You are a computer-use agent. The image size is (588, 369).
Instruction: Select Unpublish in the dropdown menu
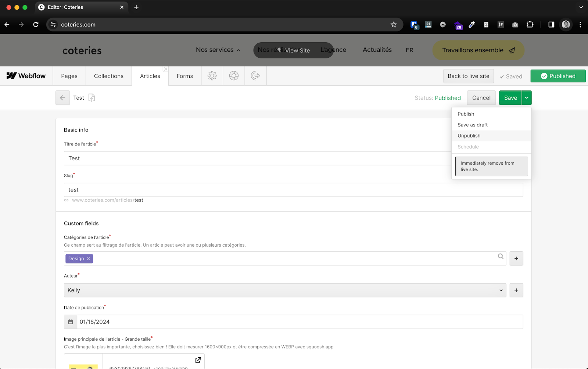click(491, 136)
